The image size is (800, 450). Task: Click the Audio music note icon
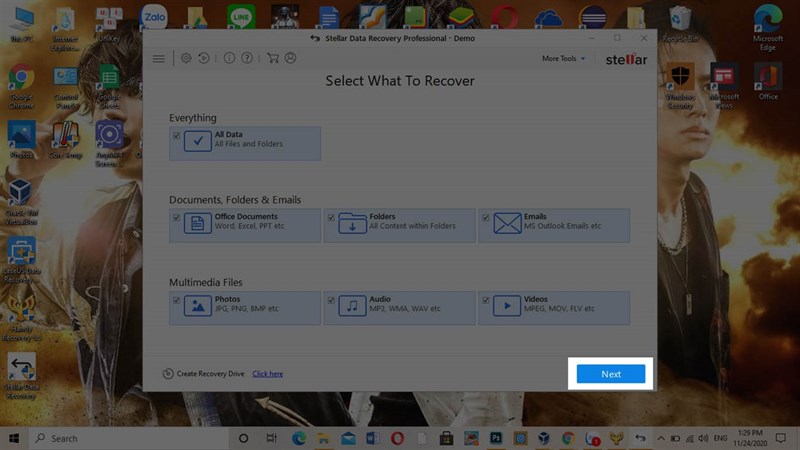pyautogui.click(x=352, y=306)
